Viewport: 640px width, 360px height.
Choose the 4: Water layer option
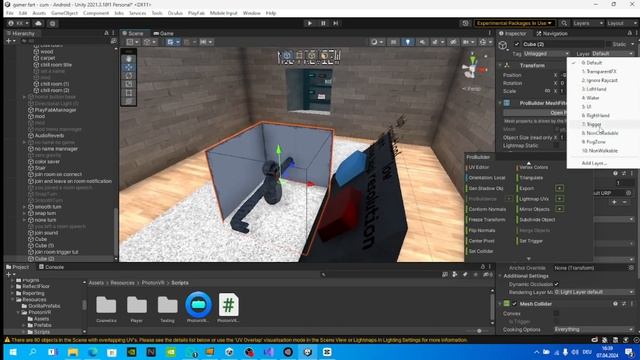click(603, 98)
